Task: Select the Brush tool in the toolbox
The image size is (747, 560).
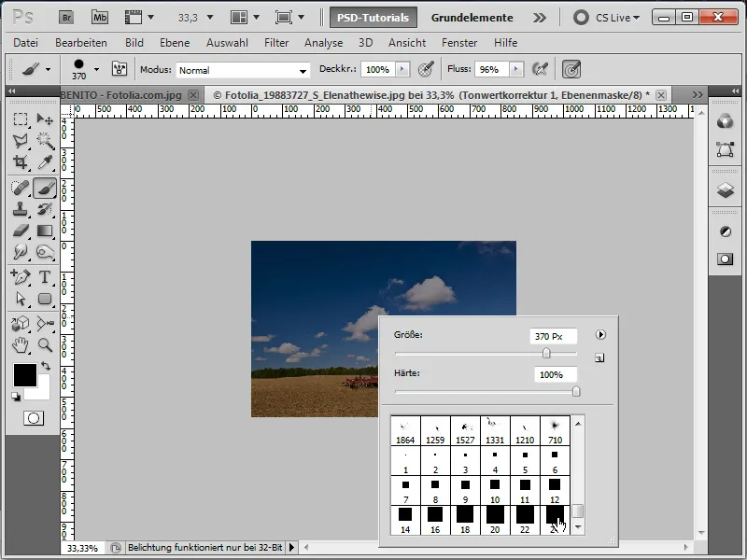Action: (45, 189)
